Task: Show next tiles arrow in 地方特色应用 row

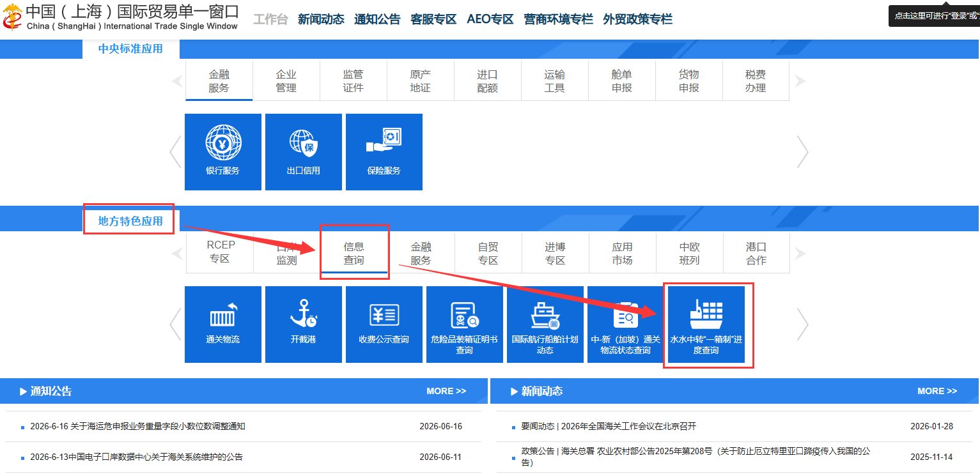Action: tap(802, 325)
